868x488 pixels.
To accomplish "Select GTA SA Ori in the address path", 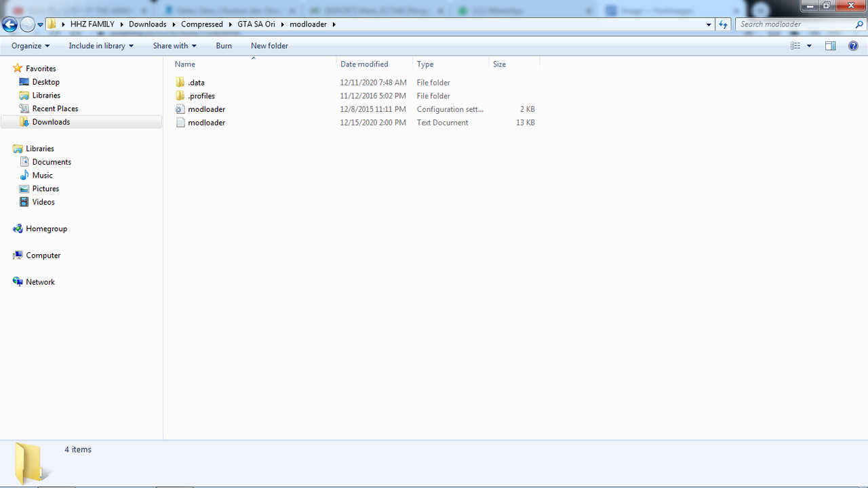I will (x=256, y=24).
